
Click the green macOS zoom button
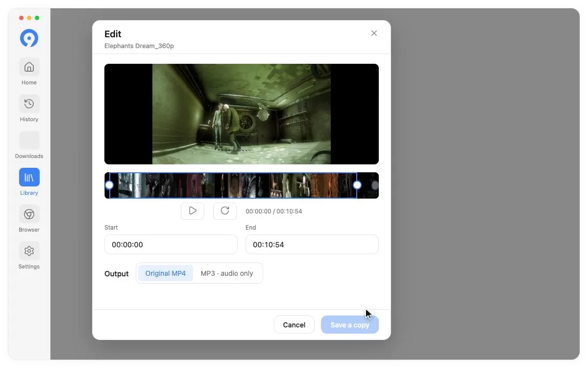(37, 18)
